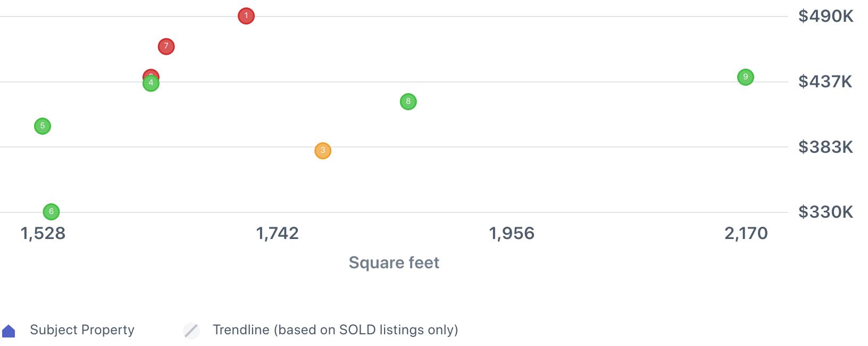Click the Trendline legend slash icon
The image size is (868, 346).
[191, 331]
